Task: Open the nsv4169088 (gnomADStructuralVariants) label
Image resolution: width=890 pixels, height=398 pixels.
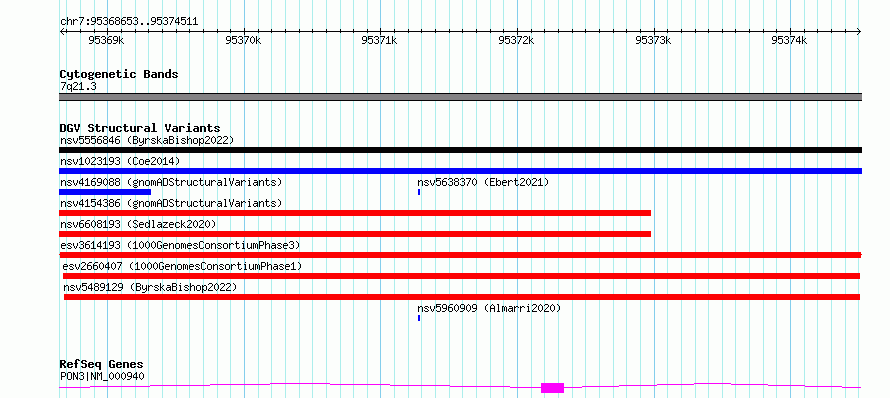Action: [171, 182]
